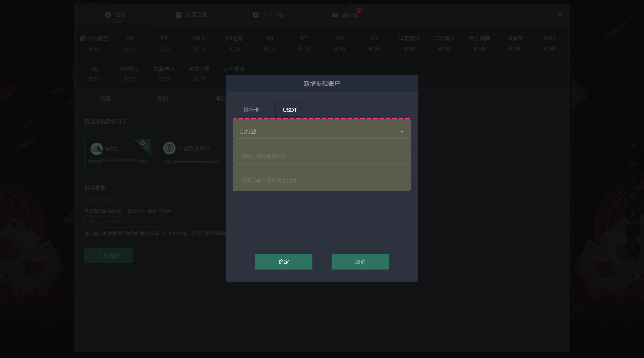The image size is (644, 358).
Task: Click the personal center gear icon
Action: coord(255,15)
